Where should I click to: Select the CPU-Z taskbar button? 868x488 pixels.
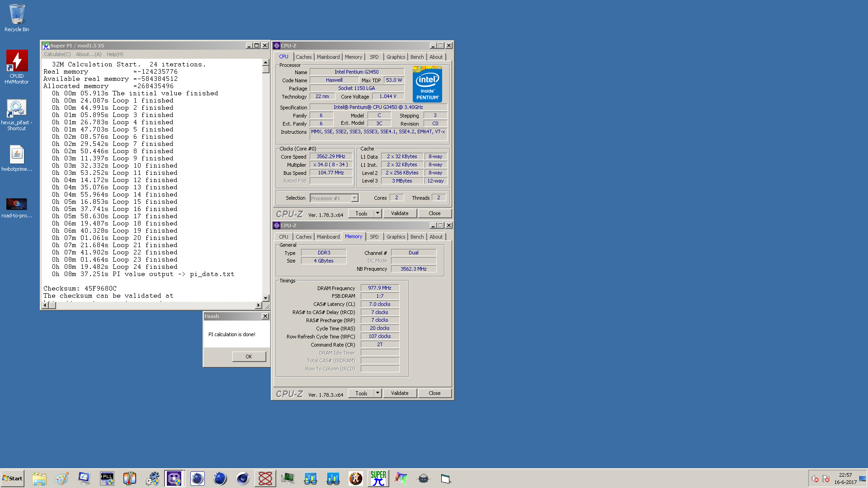(x=175, y=479)
